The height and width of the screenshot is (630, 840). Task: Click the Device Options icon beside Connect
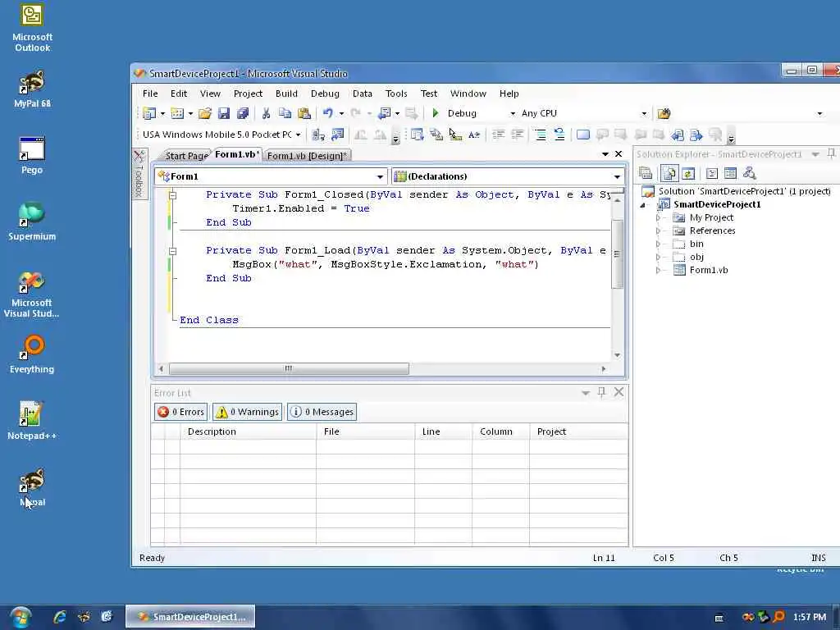337,135
